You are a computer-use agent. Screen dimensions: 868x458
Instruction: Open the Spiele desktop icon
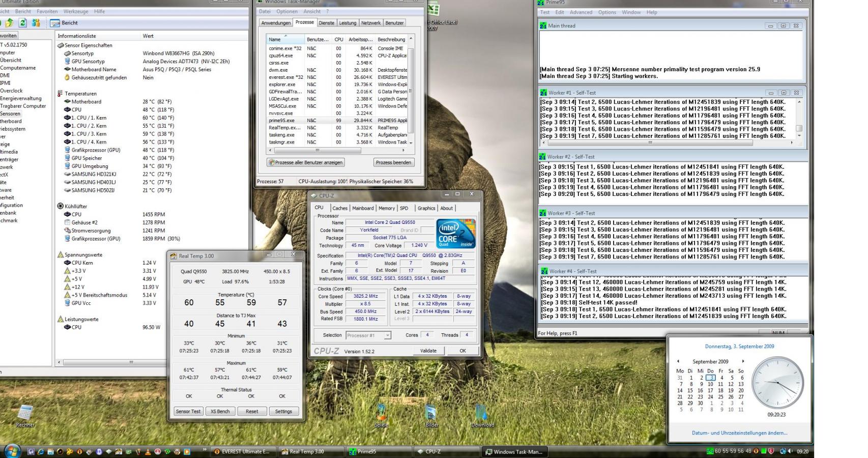pos(381,416)
